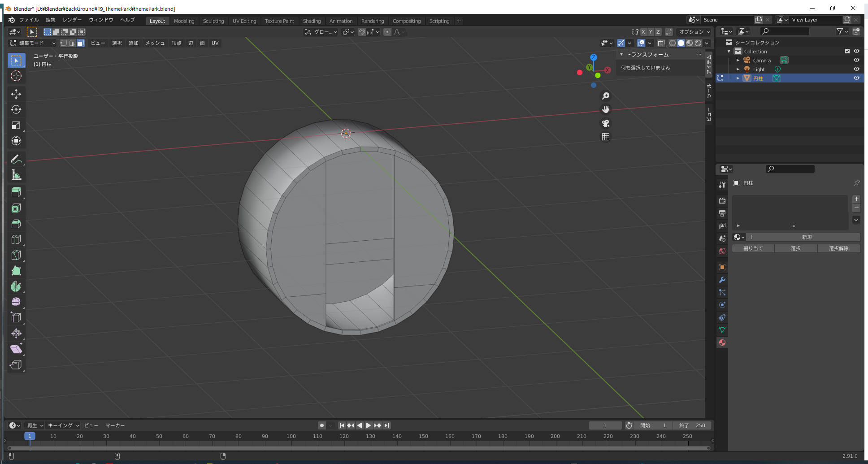Hide Light in the outliner
Viewport: 868px width, 464px height.
click(856, 69)
